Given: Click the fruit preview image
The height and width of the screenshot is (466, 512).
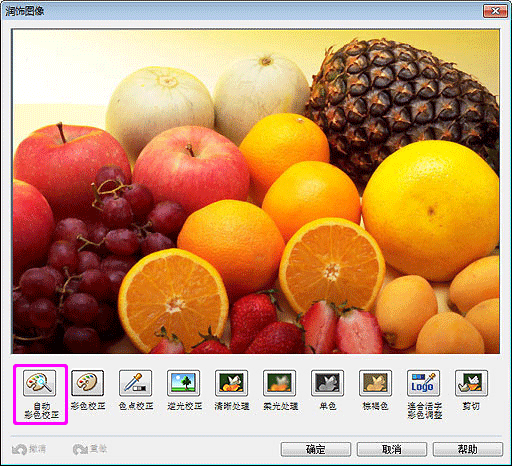Looking at the screenshot, I should coord(256,191).
